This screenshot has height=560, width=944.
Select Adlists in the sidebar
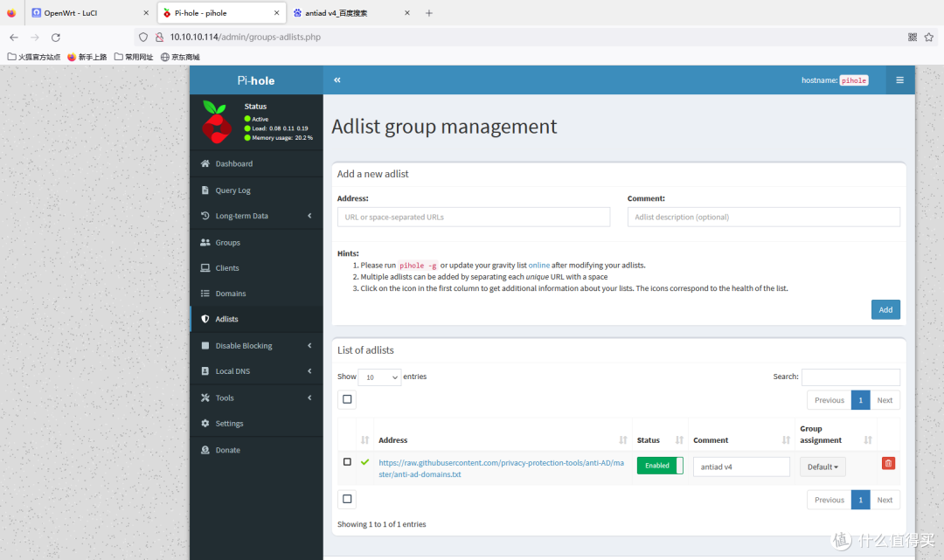[x=256, y=319]
